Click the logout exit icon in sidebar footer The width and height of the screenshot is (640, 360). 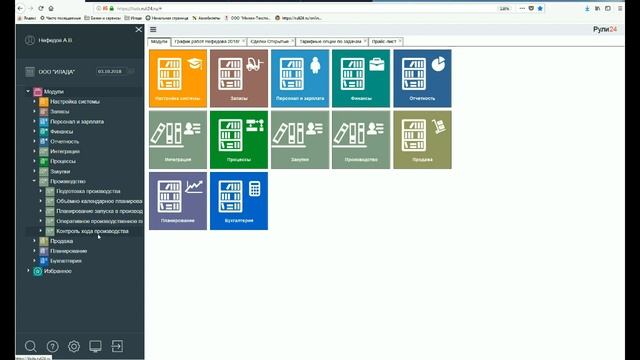(x=117, y=346)
